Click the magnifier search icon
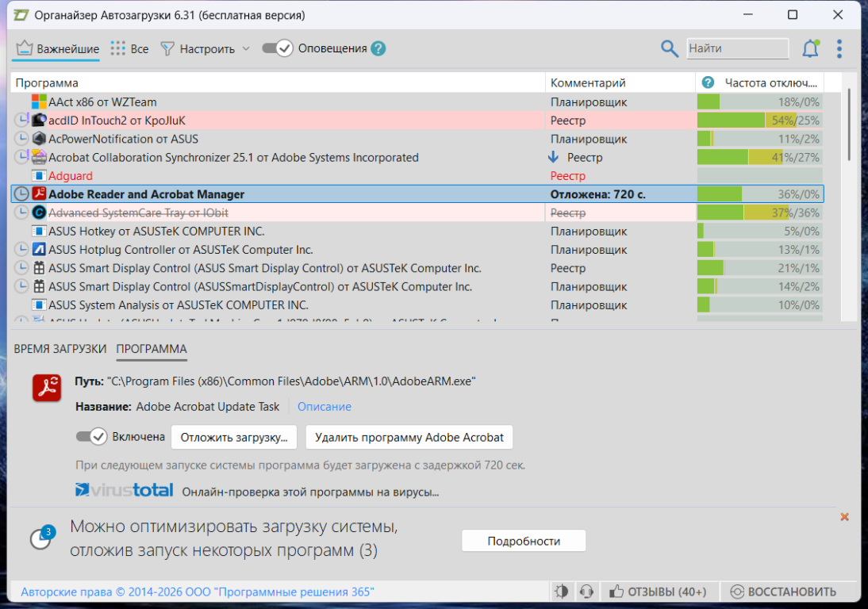This screenshot has height=609, width=868. pos(670,48)
